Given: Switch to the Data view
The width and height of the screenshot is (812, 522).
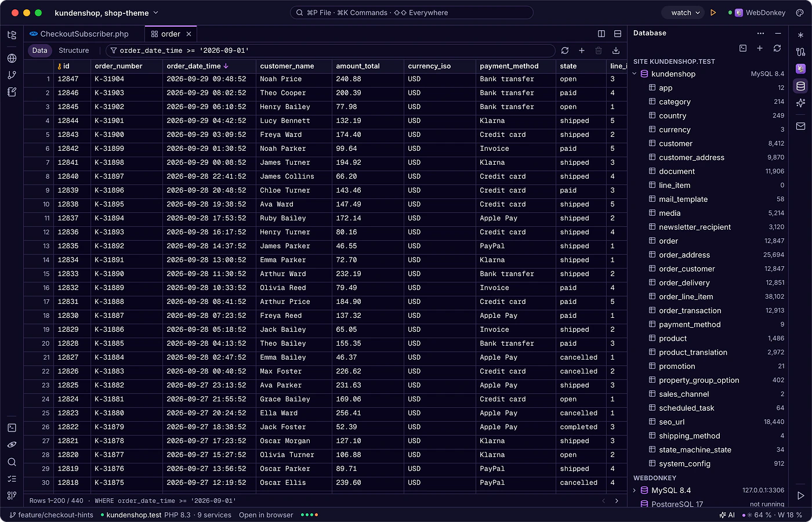Looking at the screenshot, I should [x=40, y=50].
